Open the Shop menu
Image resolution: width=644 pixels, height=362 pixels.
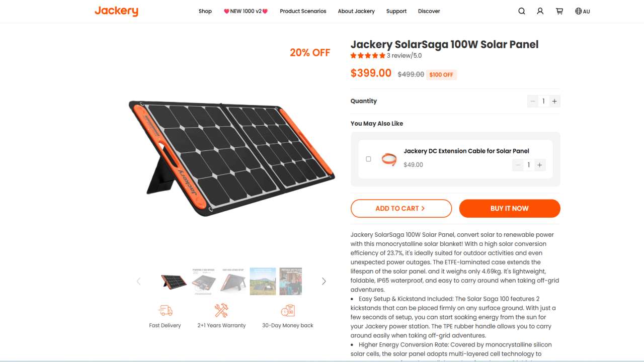tap(205, 11)
